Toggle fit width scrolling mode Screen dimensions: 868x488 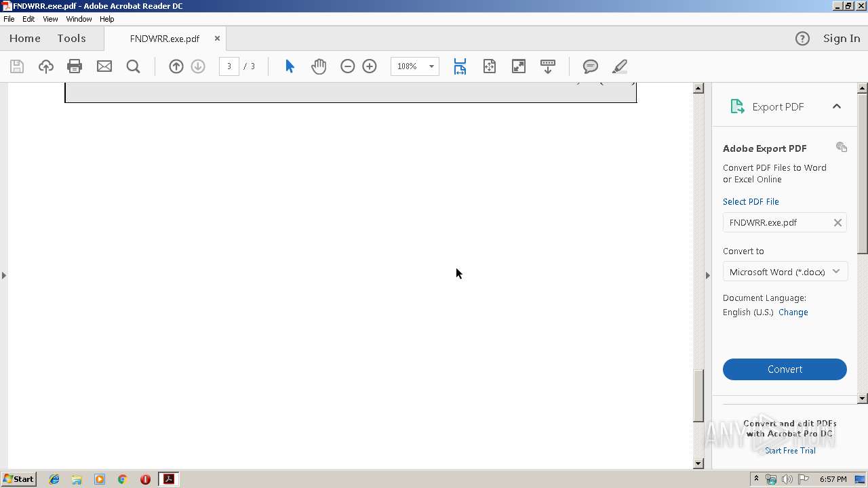460,66
